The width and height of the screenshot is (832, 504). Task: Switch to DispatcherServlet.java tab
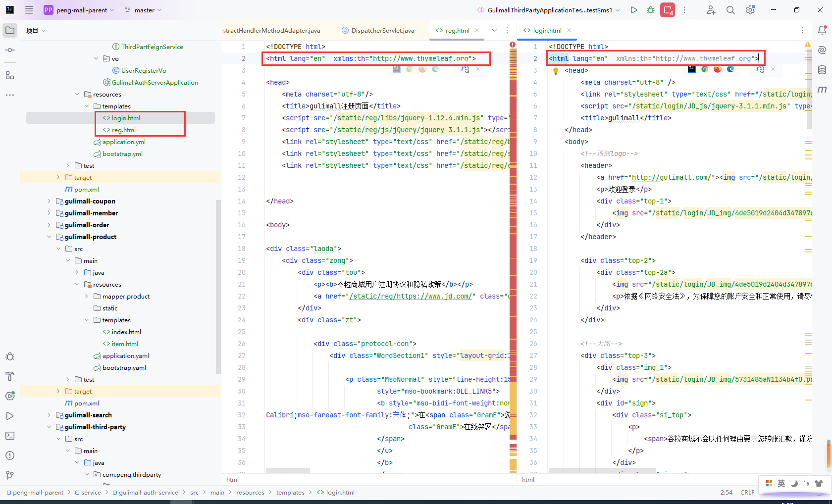click(x=378, y=30)
